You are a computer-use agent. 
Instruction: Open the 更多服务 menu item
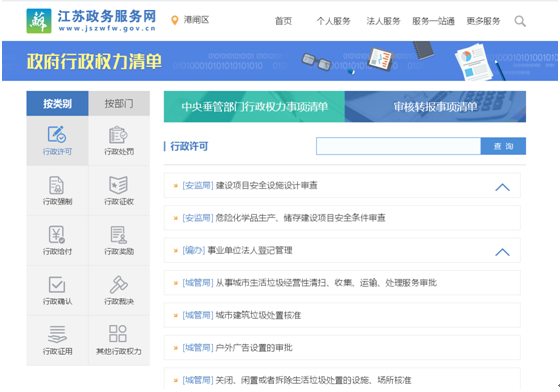click(x=483, y=21)
